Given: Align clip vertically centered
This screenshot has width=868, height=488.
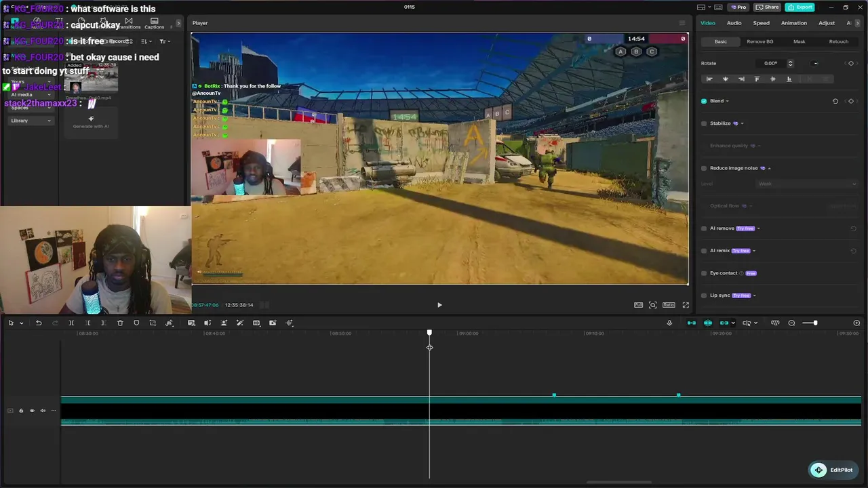Looking at the screenshot, I should [x=772, y=79].
